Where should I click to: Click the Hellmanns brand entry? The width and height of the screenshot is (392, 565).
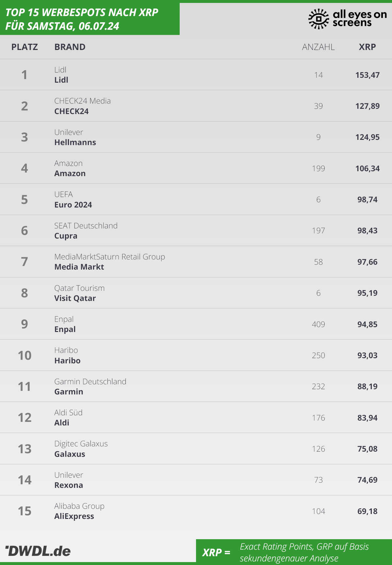click(75, 142)
